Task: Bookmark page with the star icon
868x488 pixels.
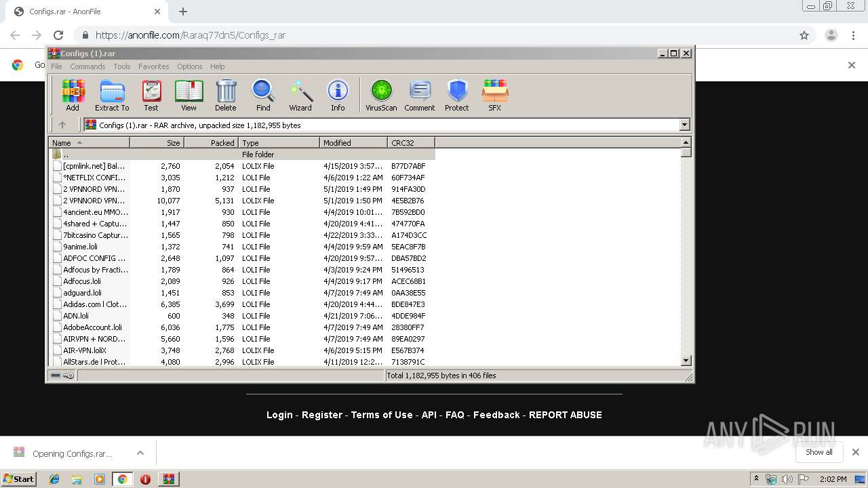Action: point(804,35)
